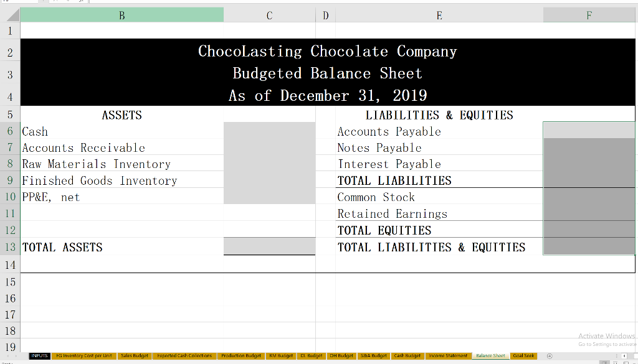Select row 14 header
Viewport: 638px width, 364px height.
tap(10, 264)
